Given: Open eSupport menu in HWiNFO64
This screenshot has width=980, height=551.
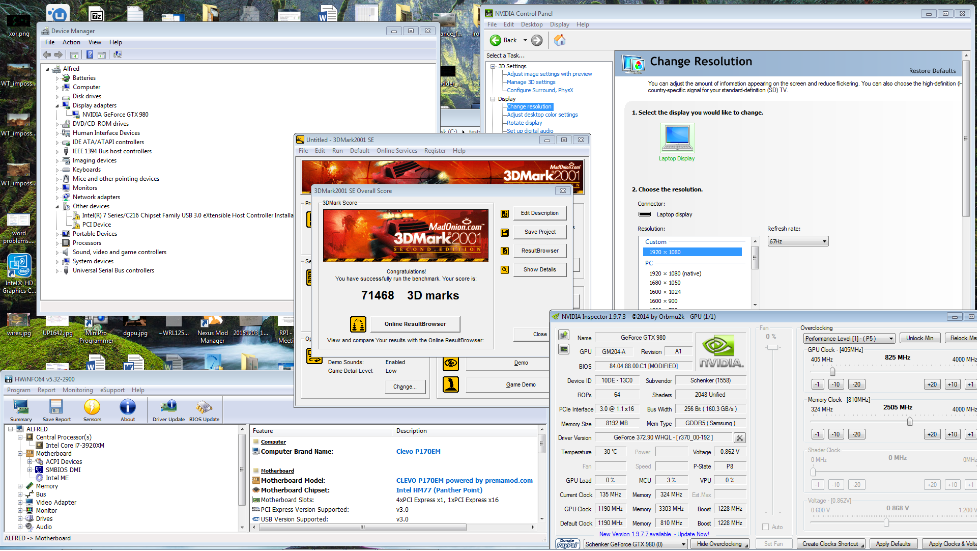Looking at the screenshot, I should coord(112,391).
